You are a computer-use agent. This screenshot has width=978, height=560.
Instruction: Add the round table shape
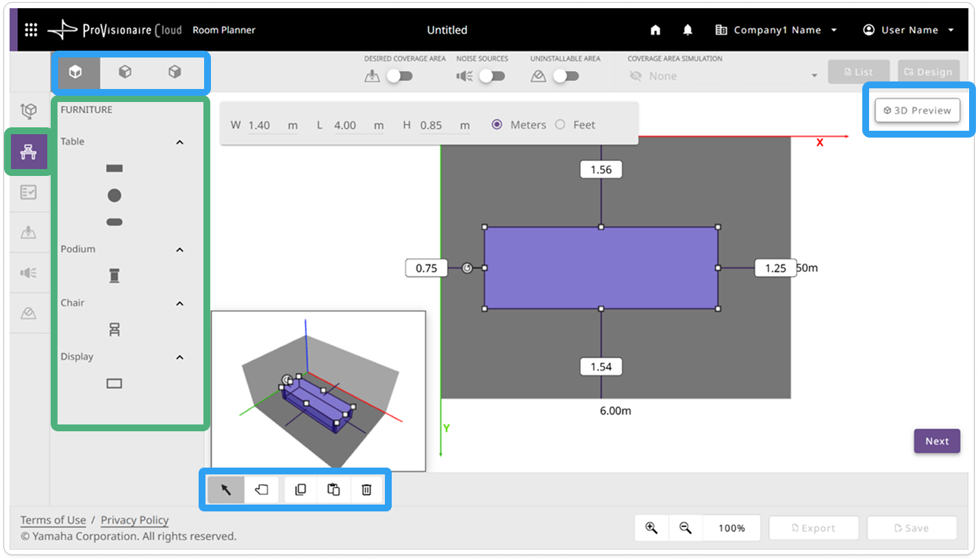[114, 195]
